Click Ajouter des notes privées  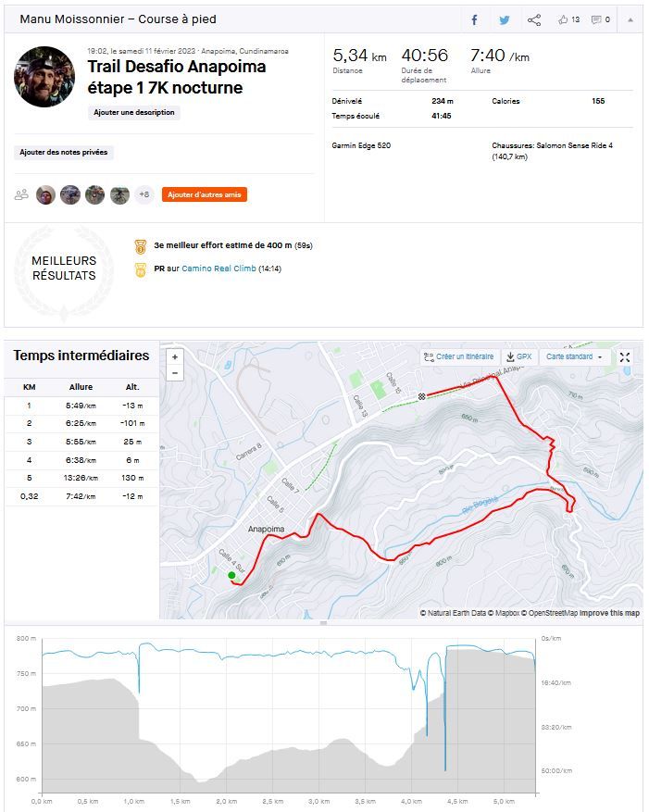click(x=64, y=152)
